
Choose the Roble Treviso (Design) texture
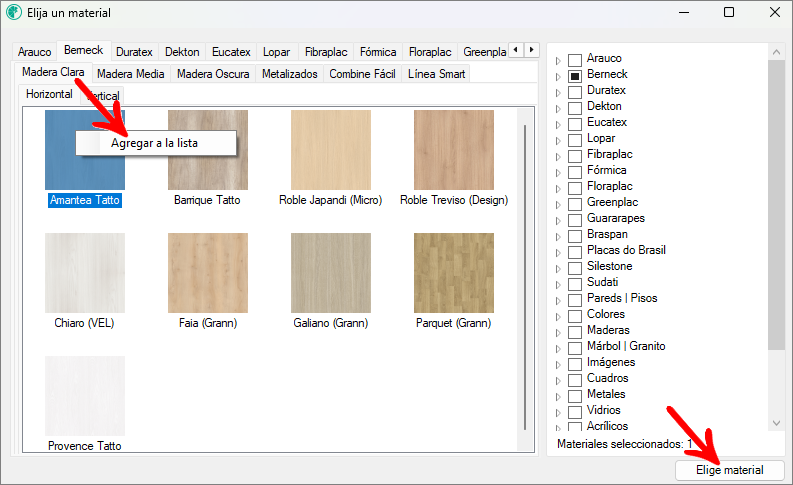[453, 150]
